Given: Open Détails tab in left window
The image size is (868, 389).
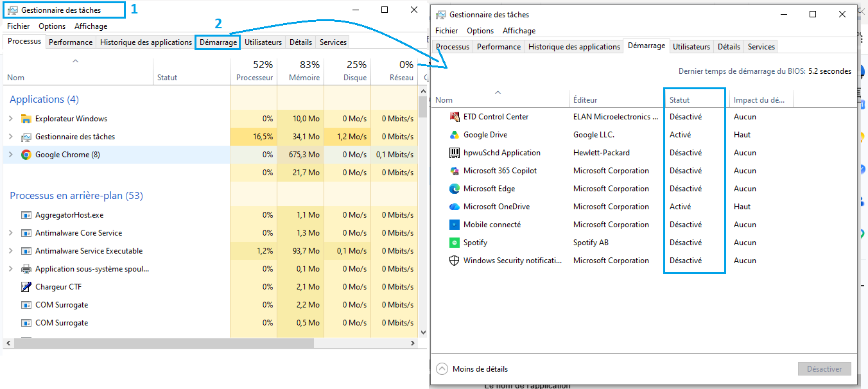Looking at the screenshot, I should pyautogui.click(x=300, y=42).
